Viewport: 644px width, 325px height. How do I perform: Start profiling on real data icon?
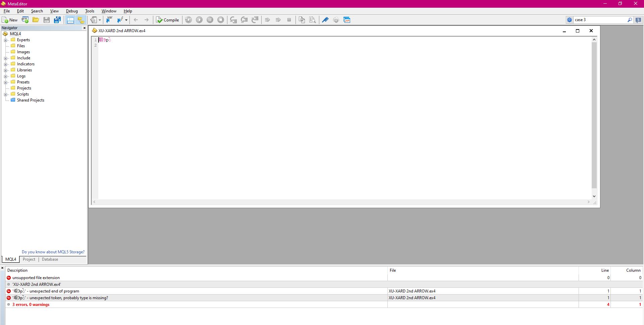[x=267, y=20]
